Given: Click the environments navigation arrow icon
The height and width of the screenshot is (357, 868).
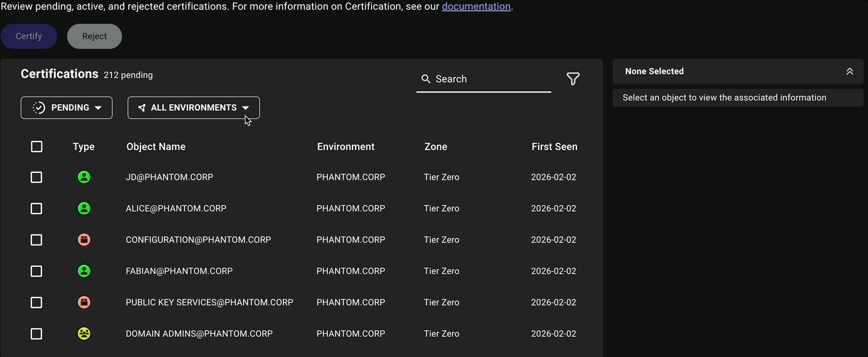Looking at the screenshot, I should coord(142,108).
